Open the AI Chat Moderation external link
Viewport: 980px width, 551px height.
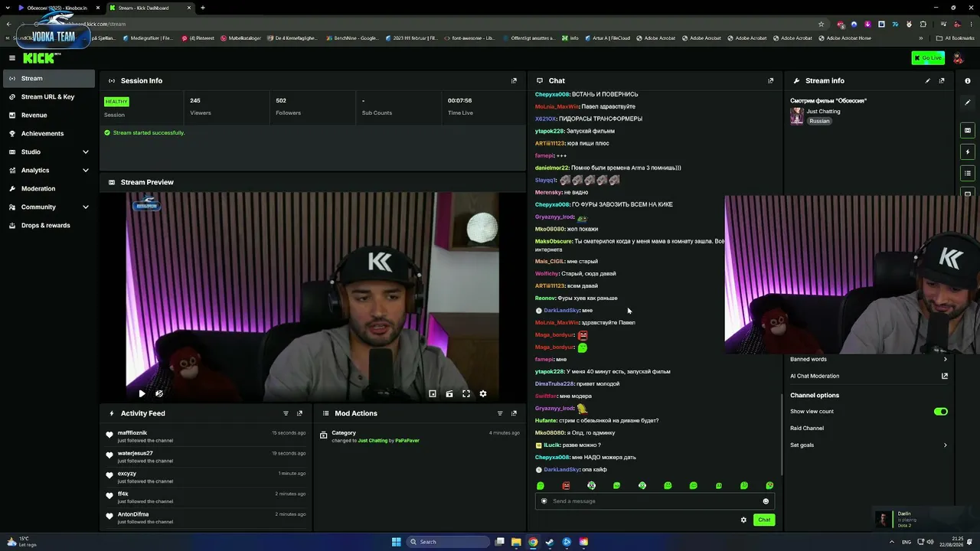(x=945, y=376)
